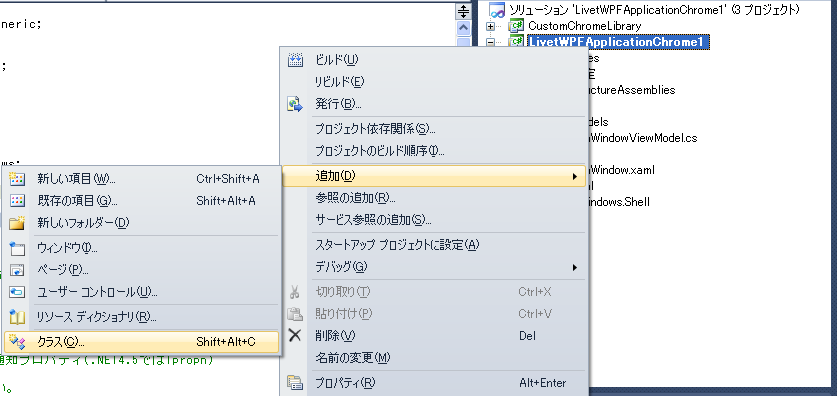
Task: Select Rename (名前の変更) menu entry
Action: point(353,358)
